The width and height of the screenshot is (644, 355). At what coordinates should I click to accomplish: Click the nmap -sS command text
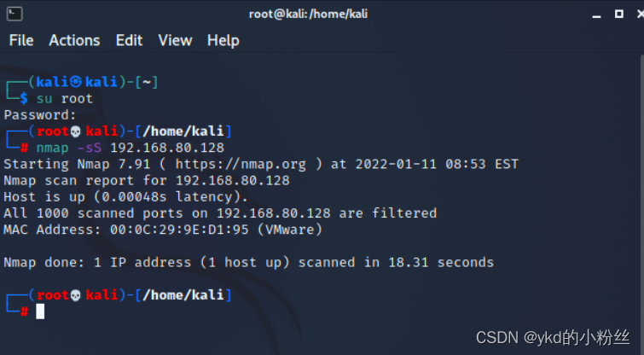[x=68, y=148]
